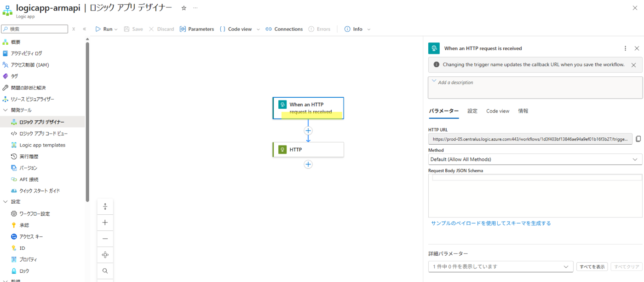The height and width of the screenshot is (282, 644).
Task: Zoom out on the designer canvas
Action: (x=105, y=239)
